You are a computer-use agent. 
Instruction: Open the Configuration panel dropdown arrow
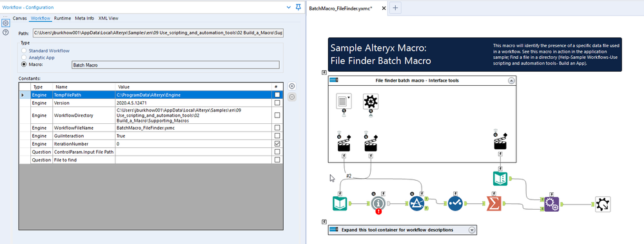289,7
